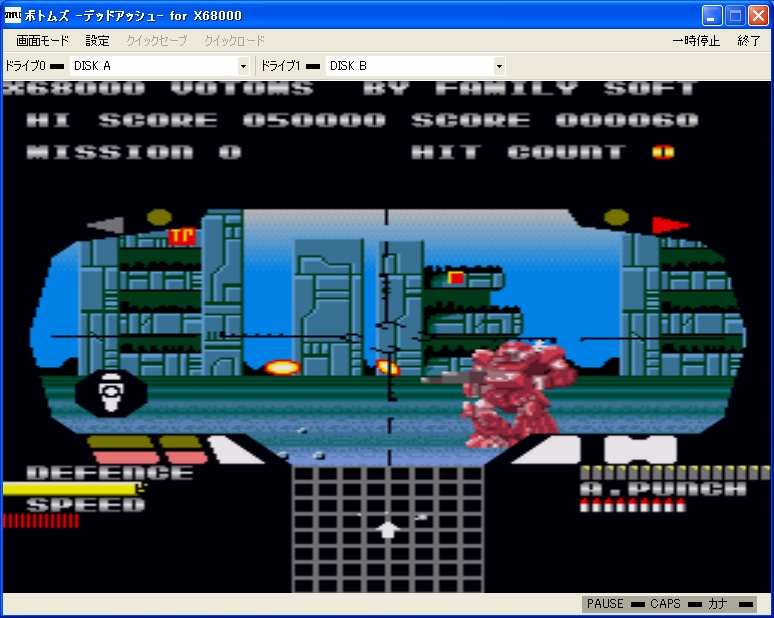Click the right olive indicator light in cockpit
The height and width of the screenshot is (618, 774).
[x=617, y=217]
